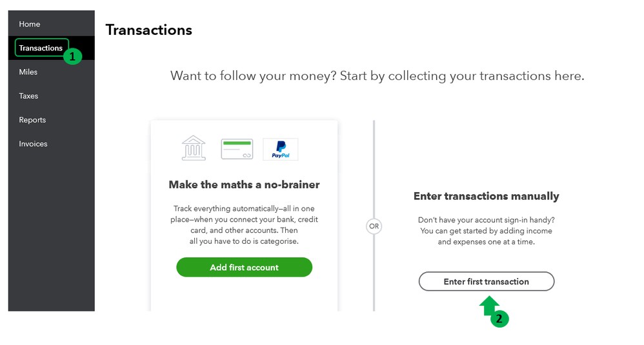Click the 'Enter transactions manually' heading

tap(486, 196)
